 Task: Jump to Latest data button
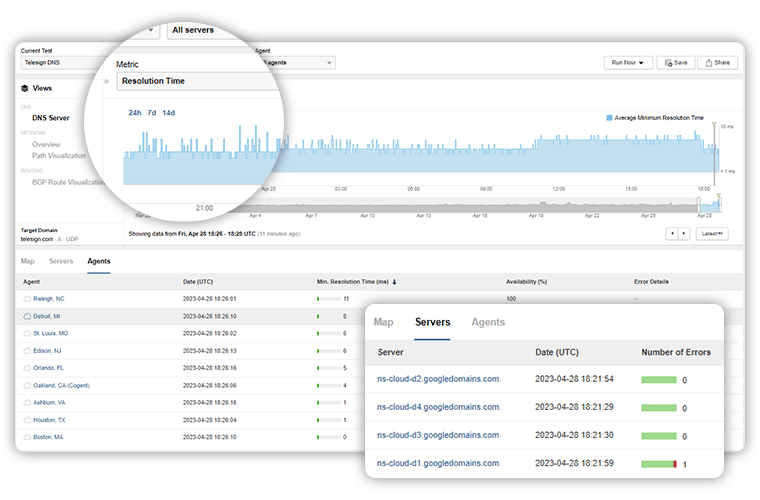click(x=711, y=233)
